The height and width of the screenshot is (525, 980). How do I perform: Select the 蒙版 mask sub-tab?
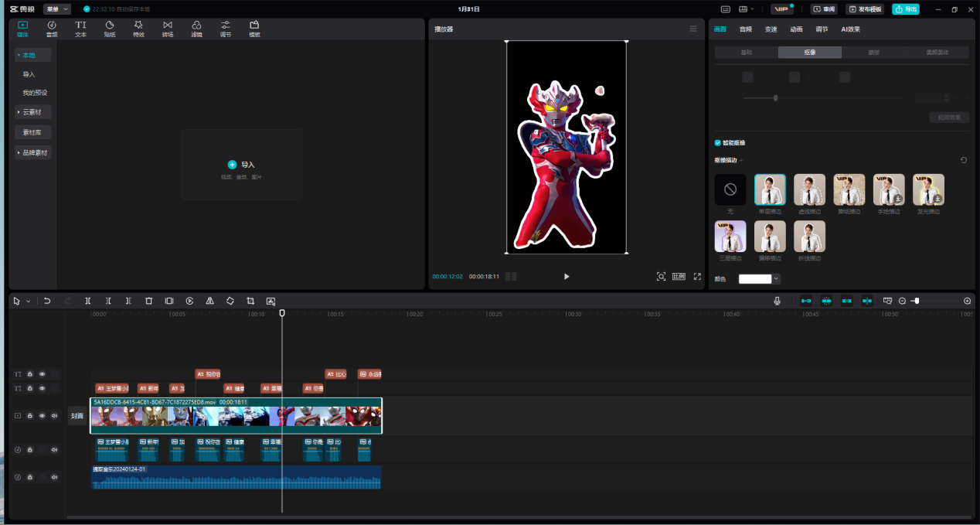click(x=874, y=53)
